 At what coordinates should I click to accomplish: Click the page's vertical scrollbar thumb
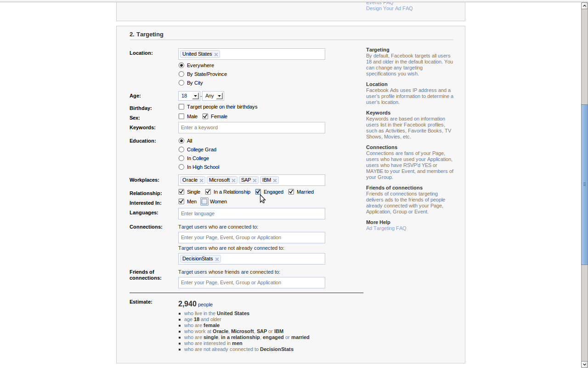(x=584, y=184)
